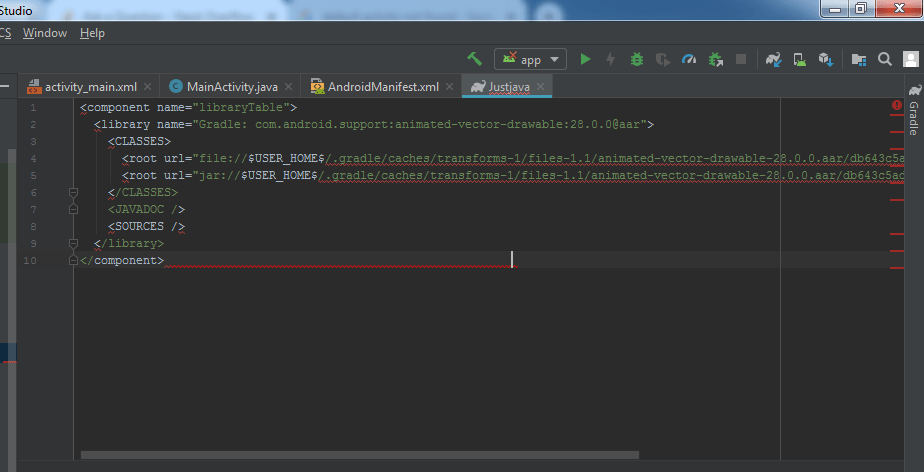This screenshot has height=472, width=924.
Task: Click Attach Debugger to Android Process icon
Action: click(715, 59)
